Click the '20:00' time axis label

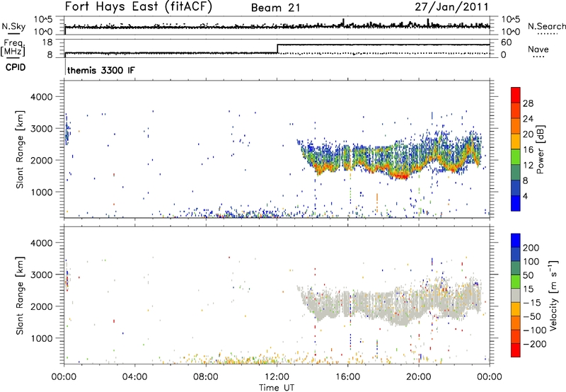tap(418, 377)
